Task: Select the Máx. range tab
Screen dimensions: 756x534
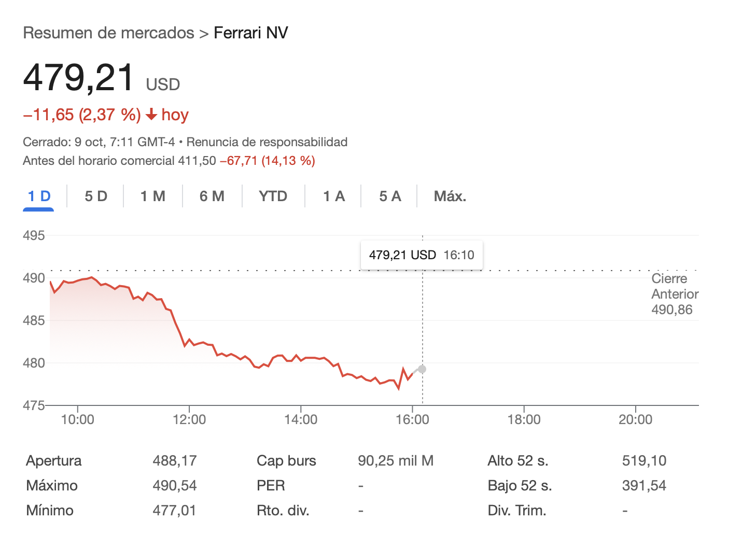Action: pyautogui.click(x=450, y=196)
